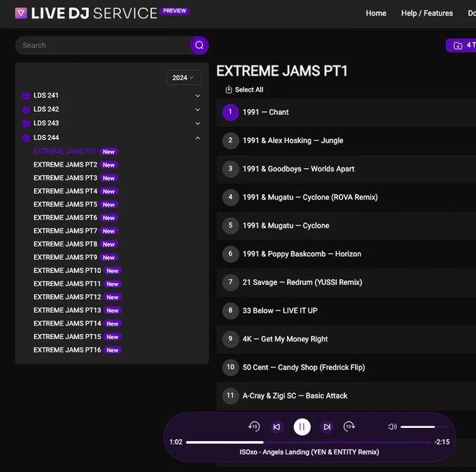Open EXTREME JAMS PT3 playlist
This screenshot has width=476, height=472.
pos(65,178)
